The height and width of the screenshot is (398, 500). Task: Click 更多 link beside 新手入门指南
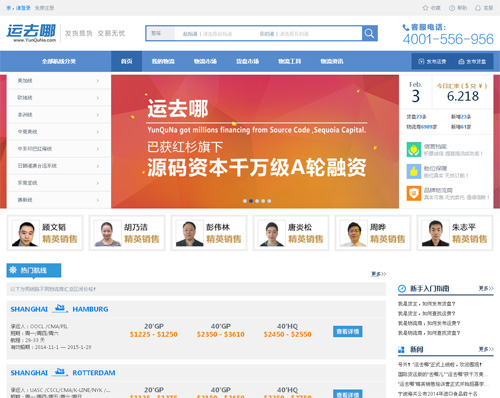[486, 288]
